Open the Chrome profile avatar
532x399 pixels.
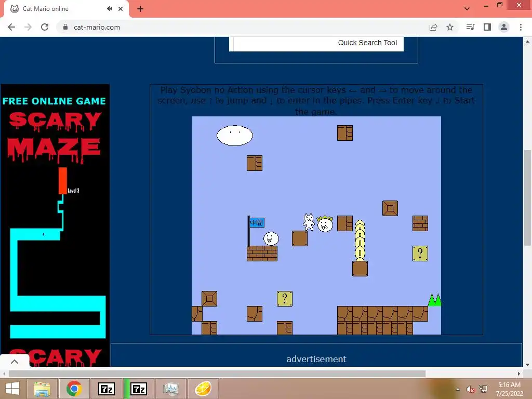coord(504,27)
